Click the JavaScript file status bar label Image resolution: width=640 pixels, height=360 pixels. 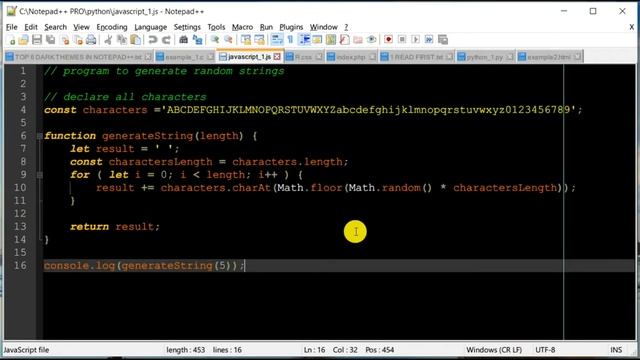27,350
